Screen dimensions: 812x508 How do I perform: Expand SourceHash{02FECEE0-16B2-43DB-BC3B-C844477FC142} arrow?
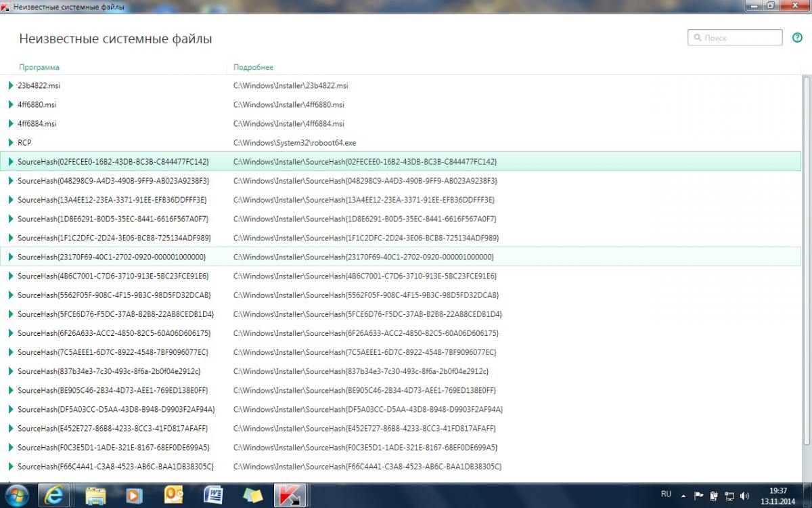point(11,162)
